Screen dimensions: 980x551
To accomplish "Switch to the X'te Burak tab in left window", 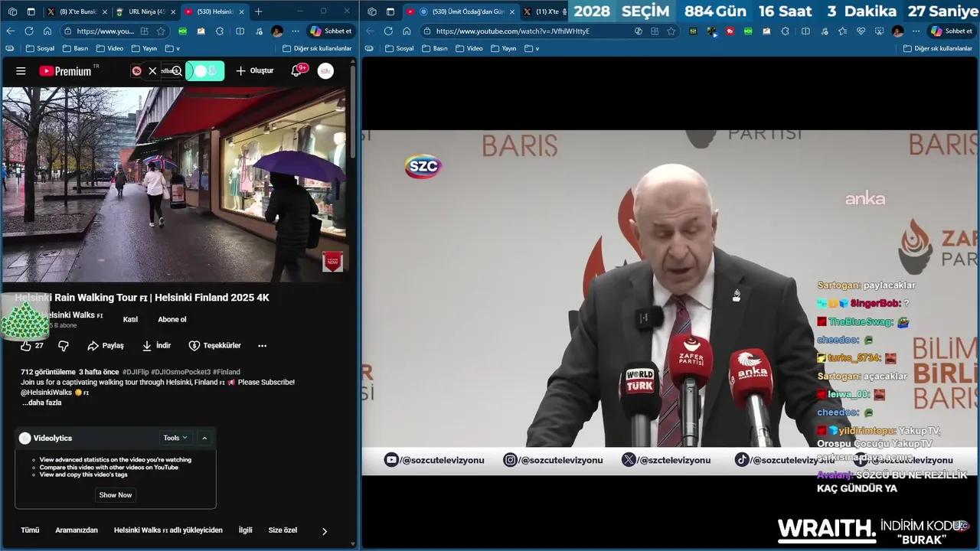I will pos(73,11).
